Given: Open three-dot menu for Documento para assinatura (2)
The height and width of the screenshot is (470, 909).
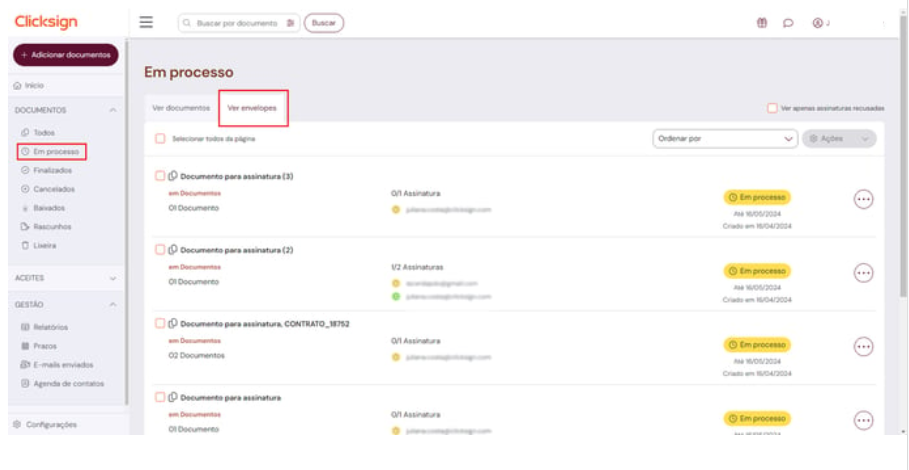Looking at the screenshot, I should click(863, 273).
